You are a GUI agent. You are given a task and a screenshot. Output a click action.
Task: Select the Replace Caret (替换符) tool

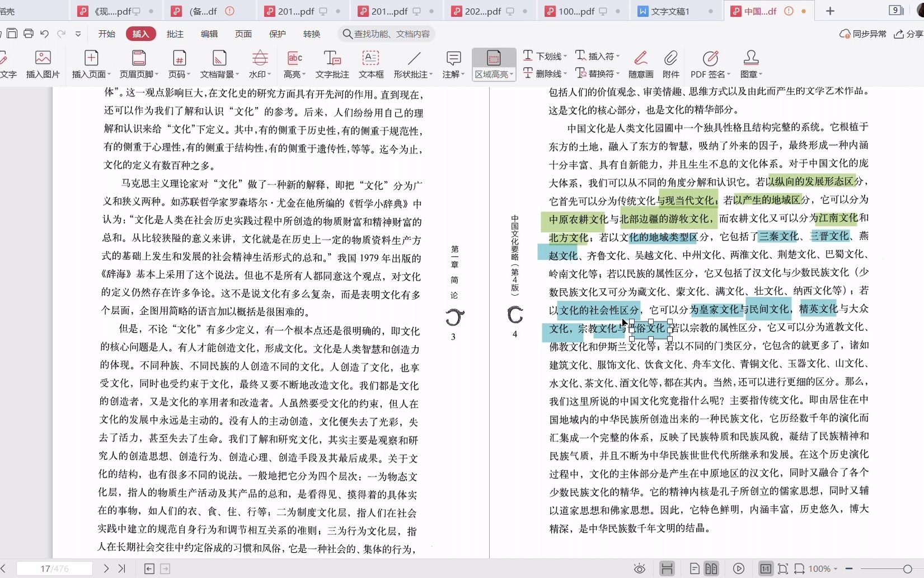click(597, 73)
